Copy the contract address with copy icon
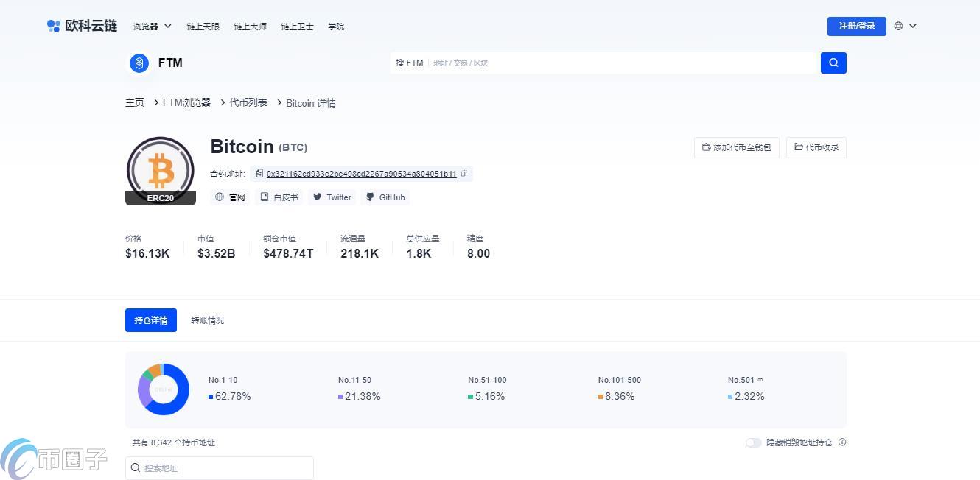Image resolution: width=980 pixels, height=480 pixels. pos(463,174)
